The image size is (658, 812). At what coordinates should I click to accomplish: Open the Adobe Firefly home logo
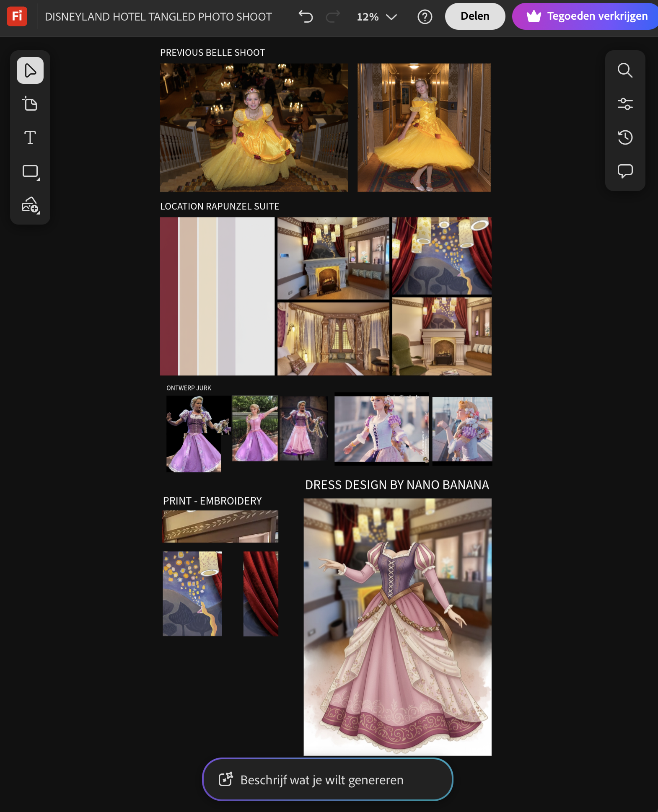click(17, 16)
